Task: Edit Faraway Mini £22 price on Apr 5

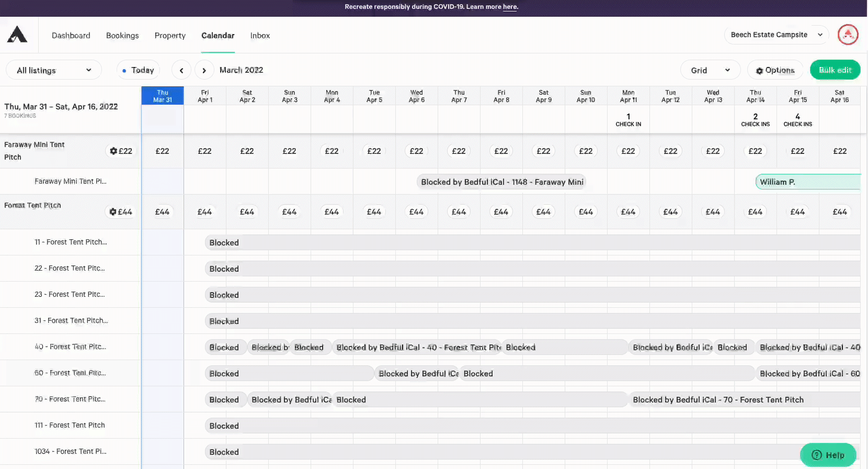Action: pos(374,151)
